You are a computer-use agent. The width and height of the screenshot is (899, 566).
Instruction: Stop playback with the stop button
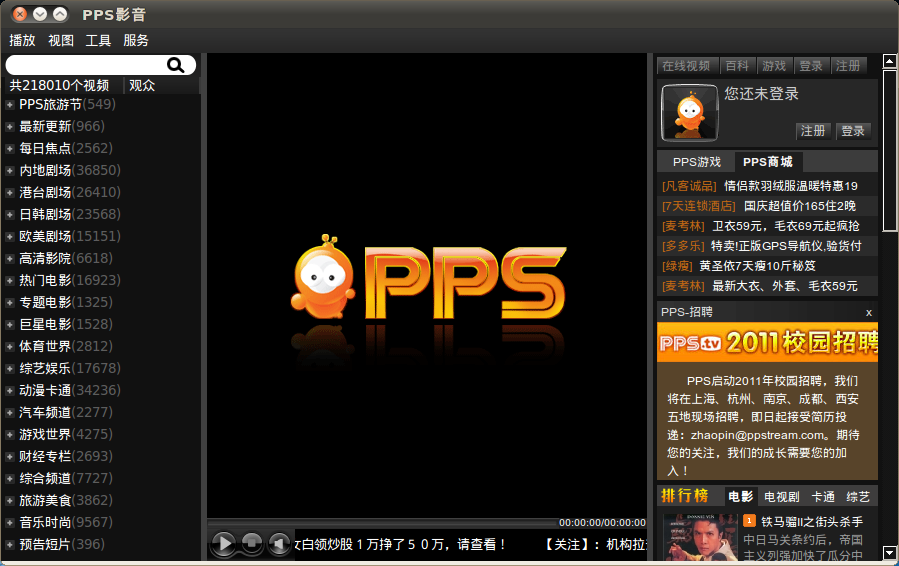(x=252, y=543)
